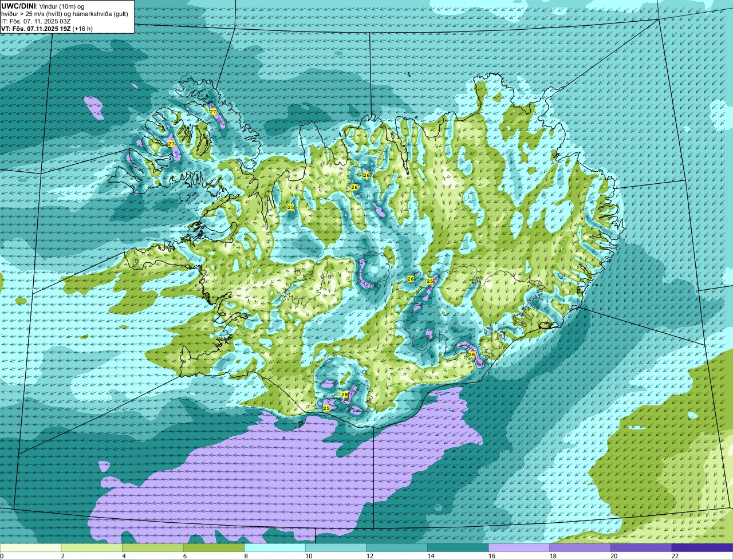Select the 'VT: Fös. 07.11.2025 19Z (+16 h)' line

(47, 28)
